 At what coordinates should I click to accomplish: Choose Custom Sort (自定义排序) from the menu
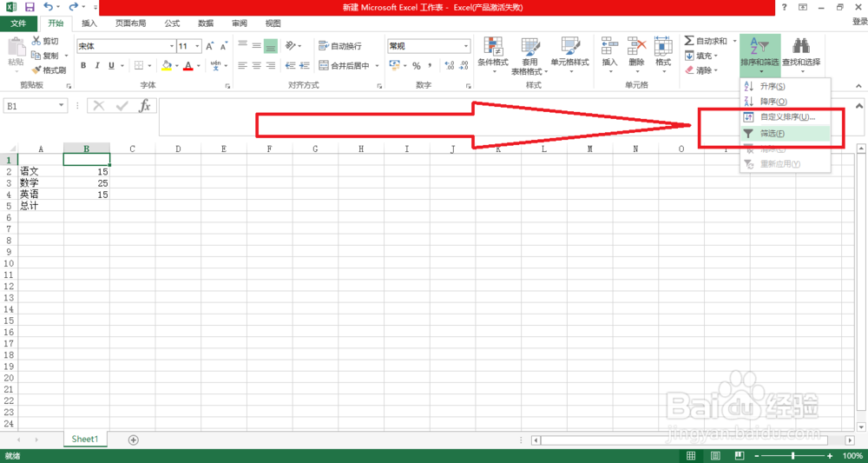tap(785, 117)
